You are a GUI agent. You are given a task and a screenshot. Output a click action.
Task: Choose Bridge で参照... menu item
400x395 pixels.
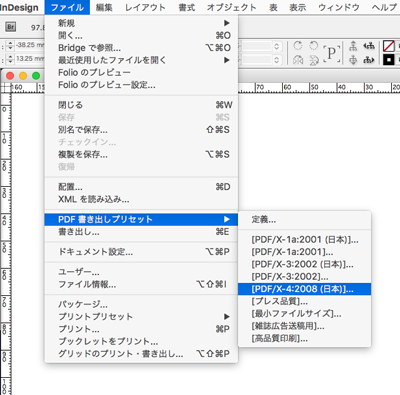pos(141,48)
